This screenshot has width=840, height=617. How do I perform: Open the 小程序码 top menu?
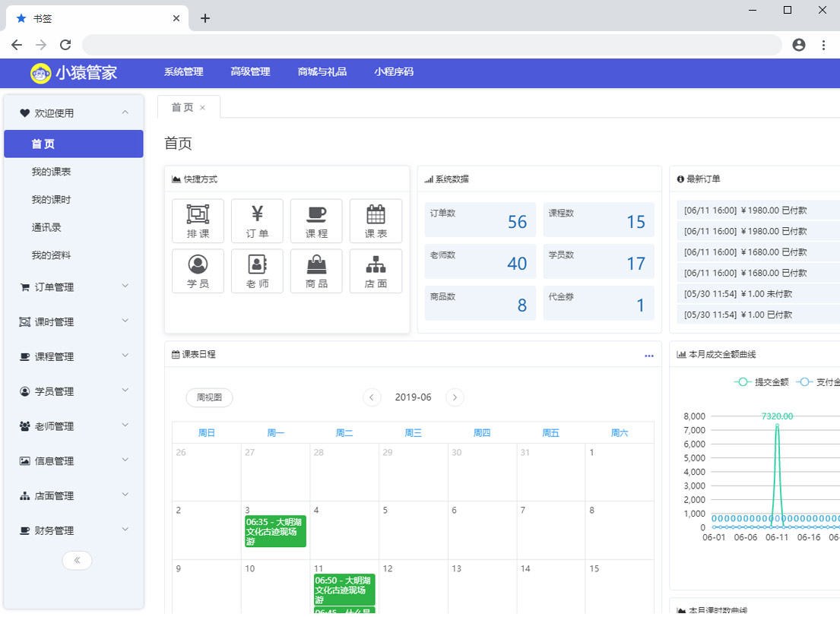394,71
